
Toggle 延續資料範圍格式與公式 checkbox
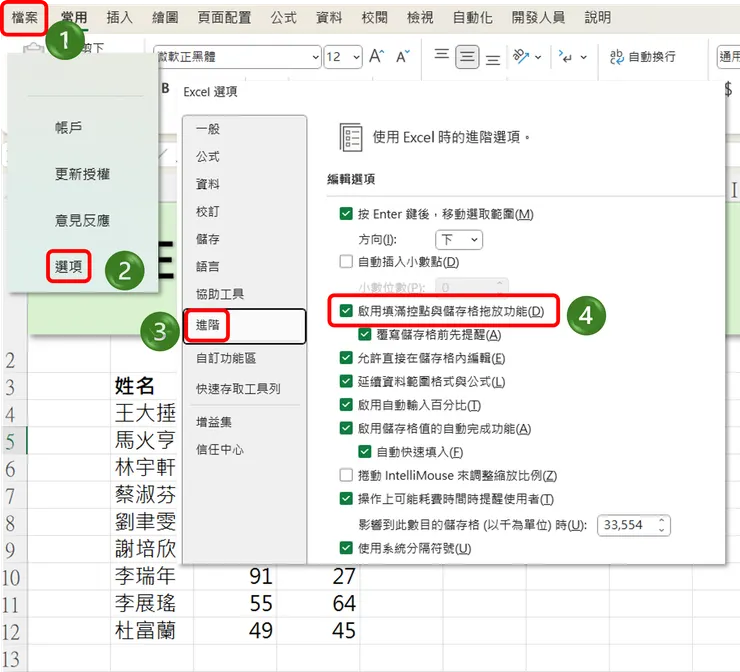click(x=346, y=381)
